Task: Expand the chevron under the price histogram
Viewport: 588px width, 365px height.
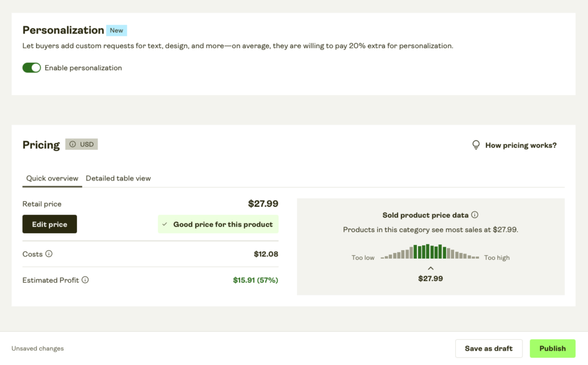Action: point(431,267)
